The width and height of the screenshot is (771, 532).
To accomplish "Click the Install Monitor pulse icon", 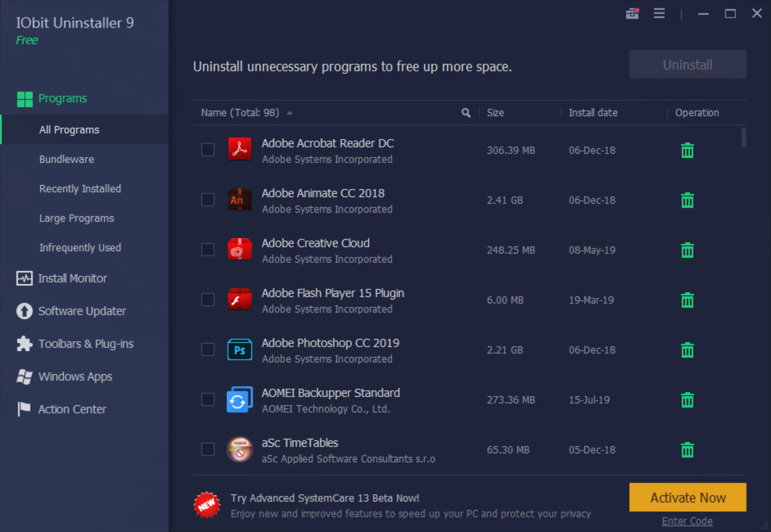I will [25, 278].
